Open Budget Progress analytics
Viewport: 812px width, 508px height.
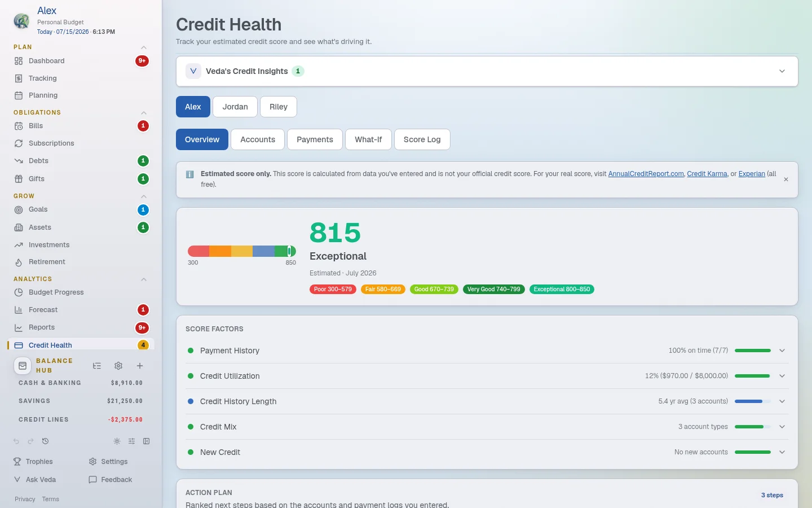click(81, 292)
